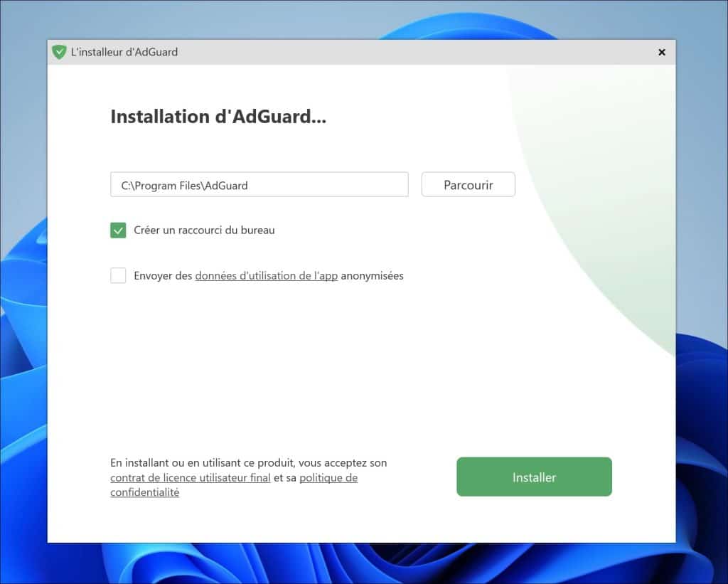Image resolution: width=728 pixels, height=584 pixels.
Task: Click the green shield logo beside "L'installeur d'AdGuard"
Action: [x=60, y=51]
